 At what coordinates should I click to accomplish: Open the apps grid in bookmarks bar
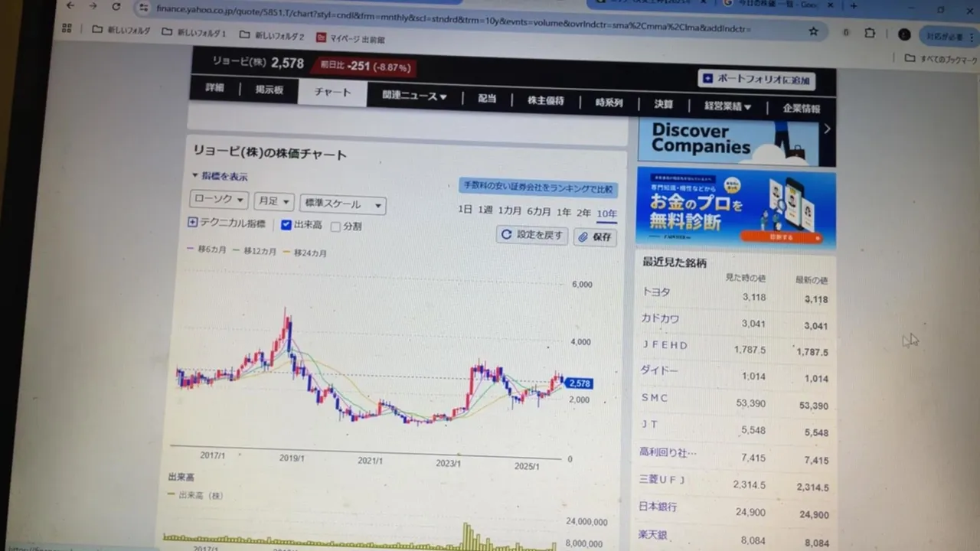pyautogui.click(x=67, y=28)
